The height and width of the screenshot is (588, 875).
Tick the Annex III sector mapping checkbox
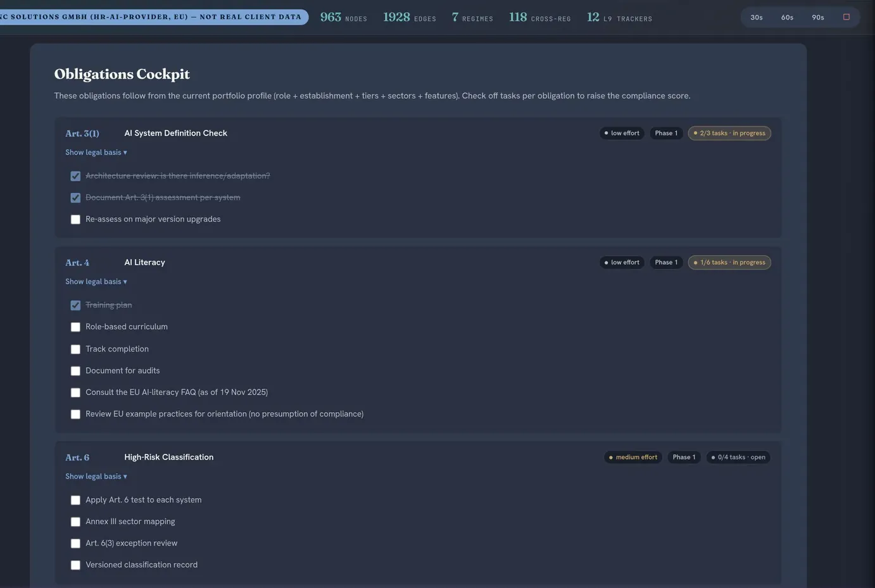coord(75,522)
